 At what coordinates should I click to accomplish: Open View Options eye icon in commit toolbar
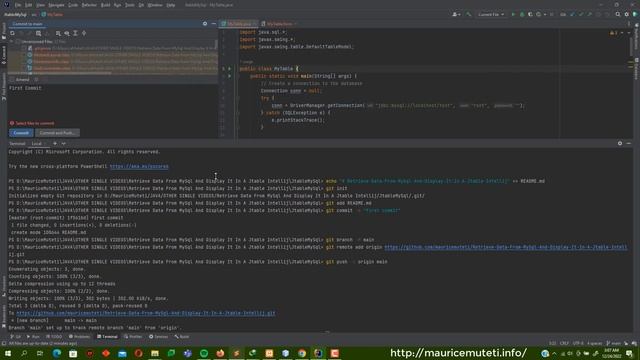pos(67,33)
